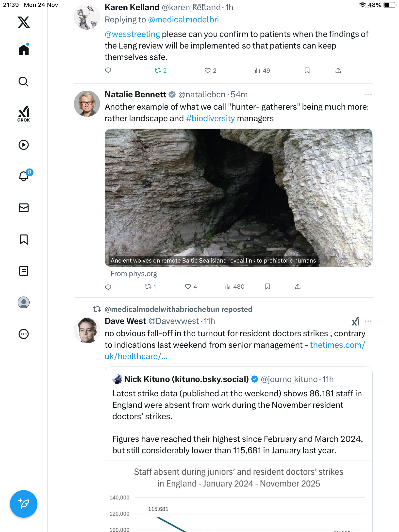Open the Bookmarks page in sidebar
The height and width of the screenshot is (532, 399).
tap(24, 239)
